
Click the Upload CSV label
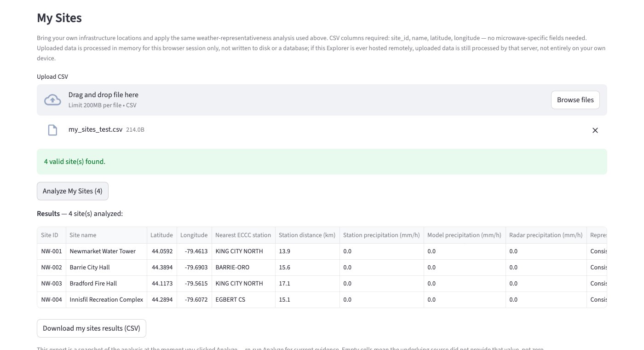tap(52, 77)
